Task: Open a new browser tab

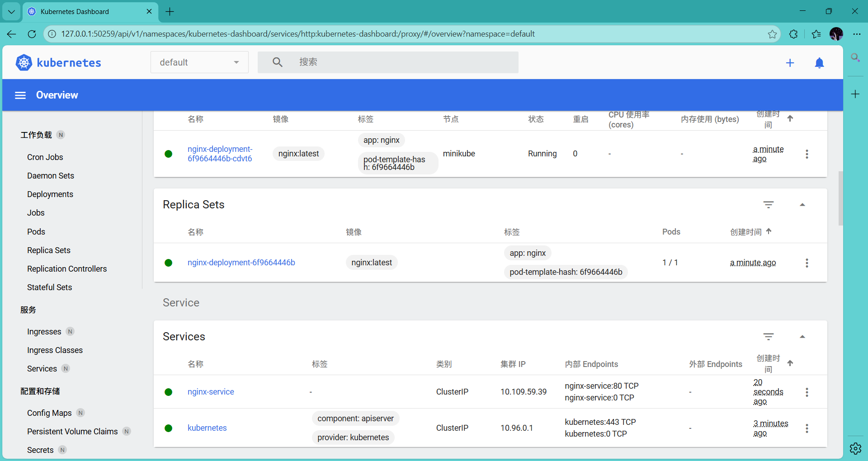Action: [170, 11]
